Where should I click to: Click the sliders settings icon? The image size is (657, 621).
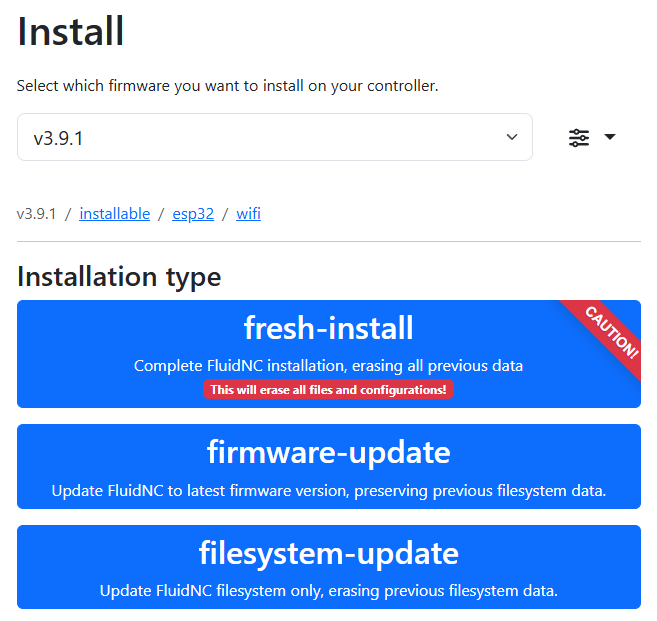(579, 138)
